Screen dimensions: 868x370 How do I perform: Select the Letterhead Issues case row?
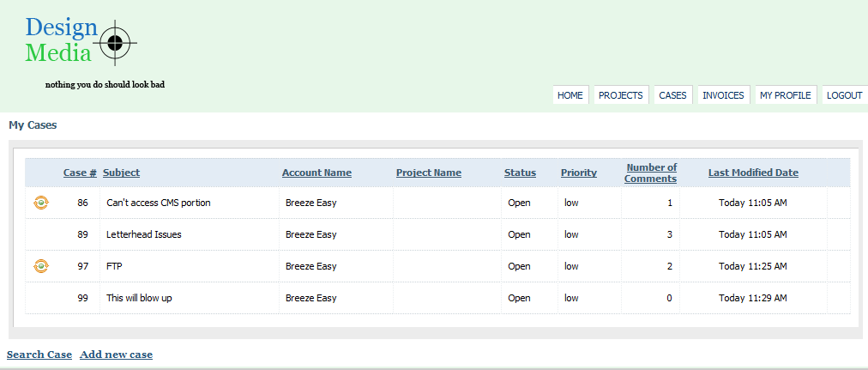pyautogui.click(x=437, y=235)
